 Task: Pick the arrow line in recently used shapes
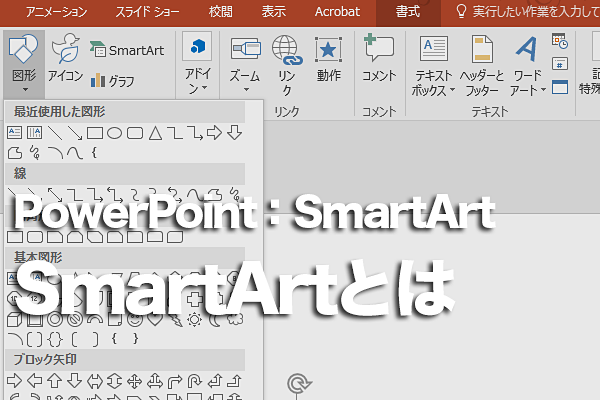[75, 133]
